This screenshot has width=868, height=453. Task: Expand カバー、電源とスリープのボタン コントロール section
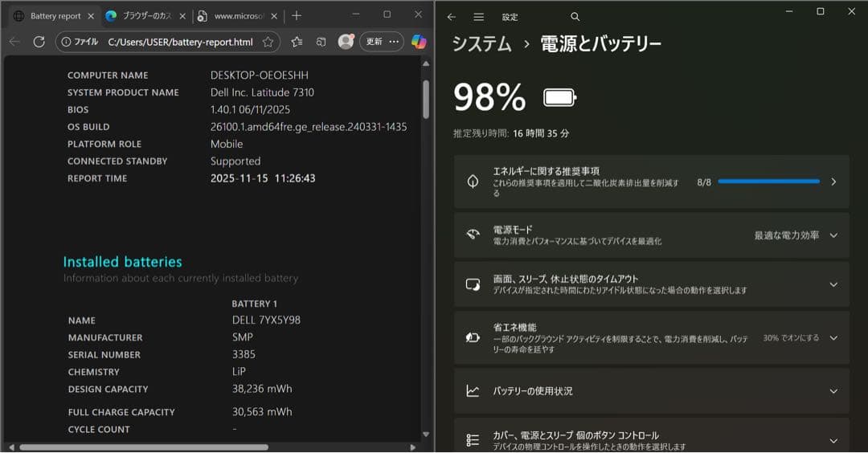click(x=833, y=440)
